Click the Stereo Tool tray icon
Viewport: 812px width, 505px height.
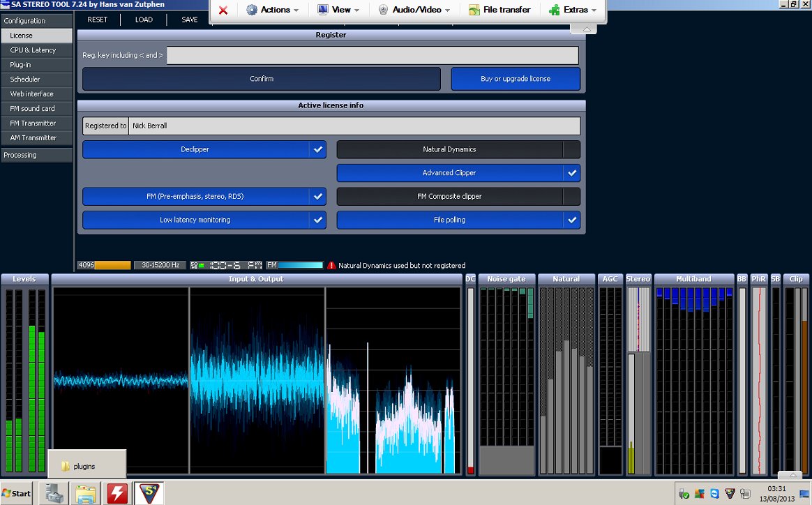tap(730, 494)
